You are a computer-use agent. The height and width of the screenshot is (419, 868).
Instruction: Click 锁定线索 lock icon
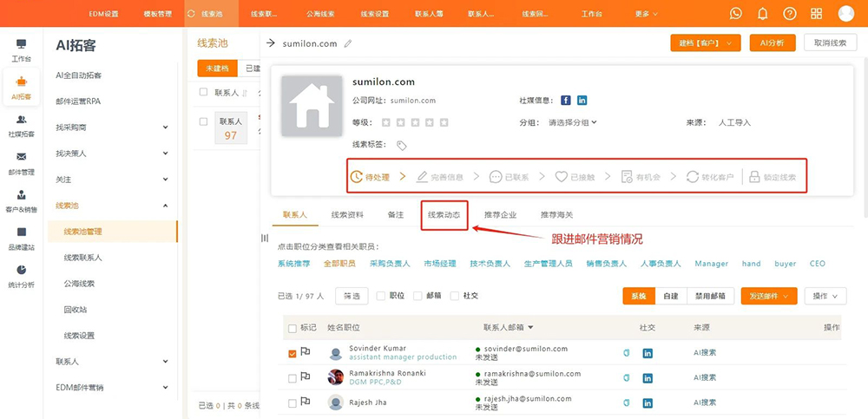pyautogui.click(x=754, y=177)
